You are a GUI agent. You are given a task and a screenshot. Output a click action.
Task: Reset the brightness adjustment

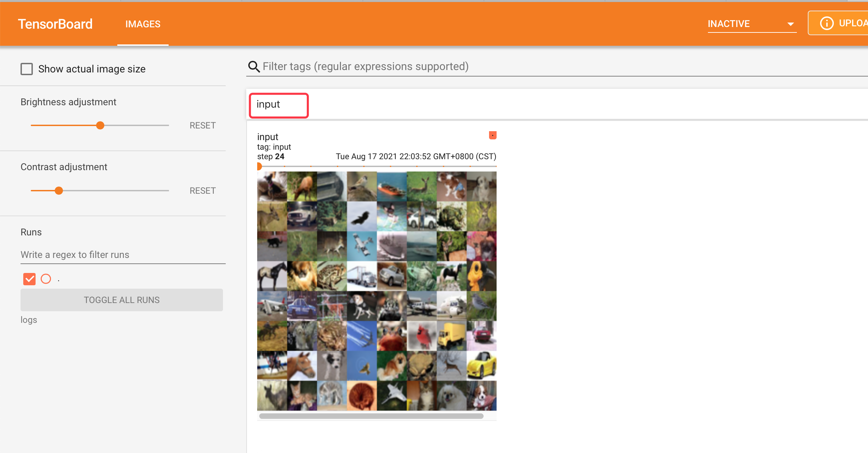(202, 125)
